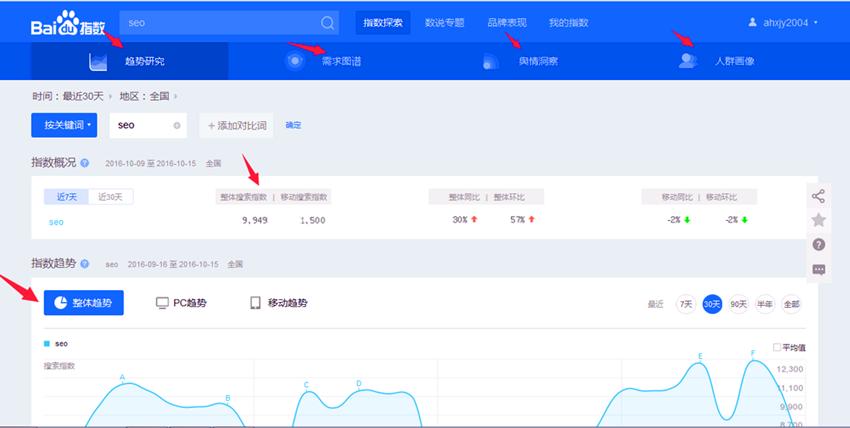This screenshot has width=850, height=428.
Task: Click the 12,300 axis label
Action: 790,369
